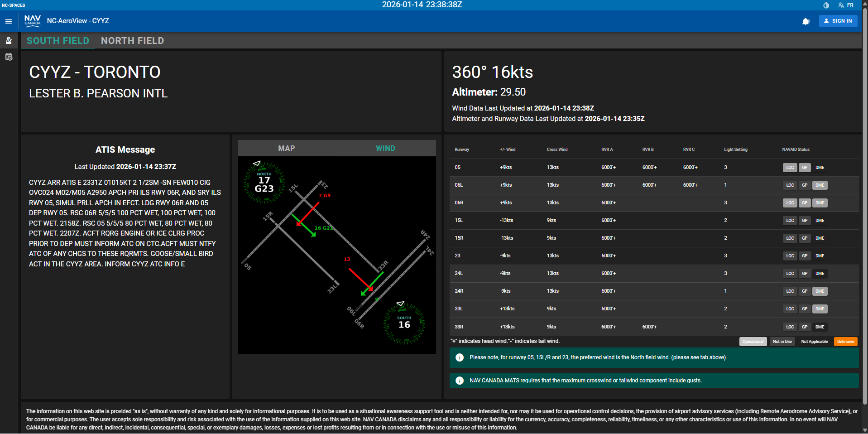The height and width of the screenshot is (434, 868).
Task: Toggle the dark/light contrast theme icon
Action: (826, 5)
